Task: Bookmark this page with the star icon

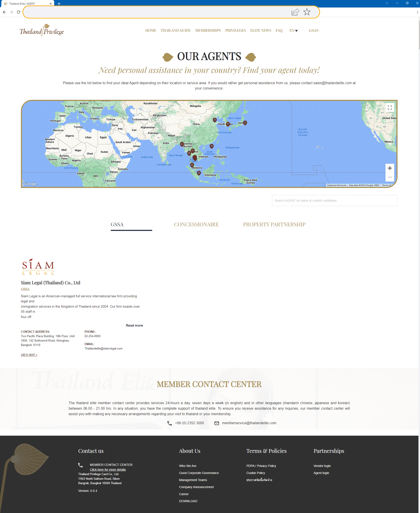Action: pyautogui.click(x=307, y=12)
